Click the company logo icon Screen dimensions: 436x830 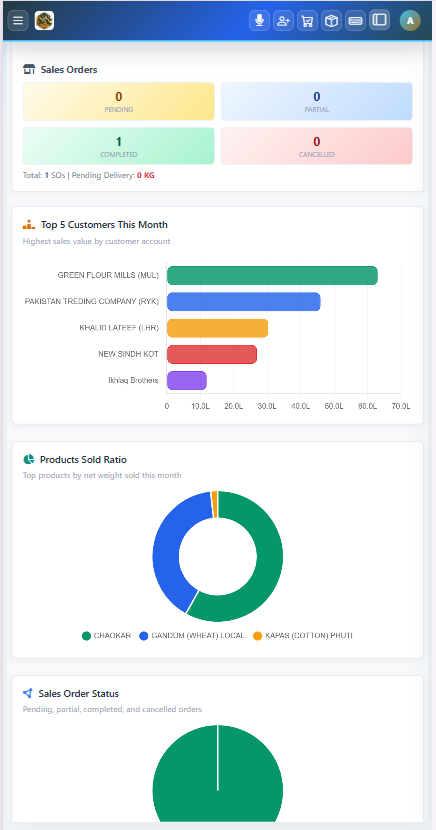click(x=44, y=21)
